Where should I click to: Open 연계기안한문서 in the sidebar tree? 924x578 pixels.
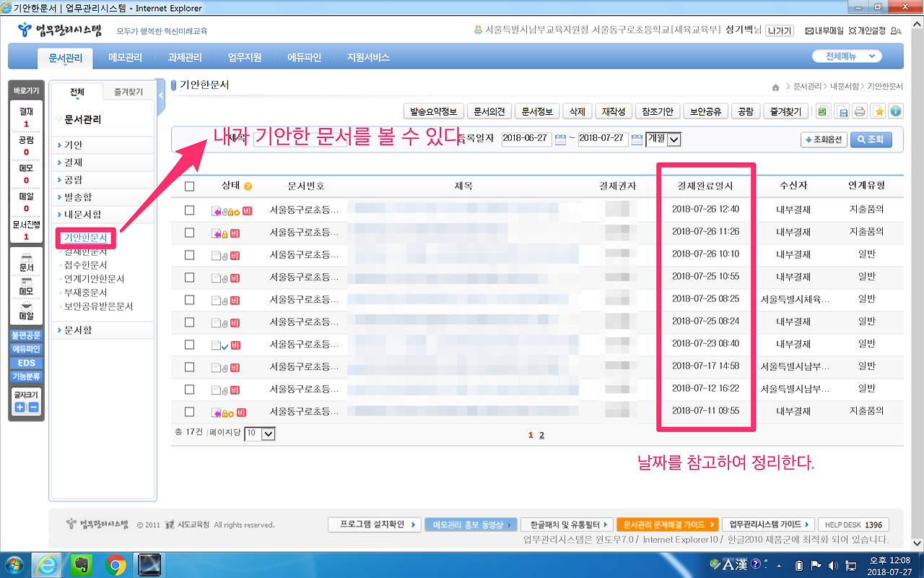pyautogui.click(x=94, y=279)
